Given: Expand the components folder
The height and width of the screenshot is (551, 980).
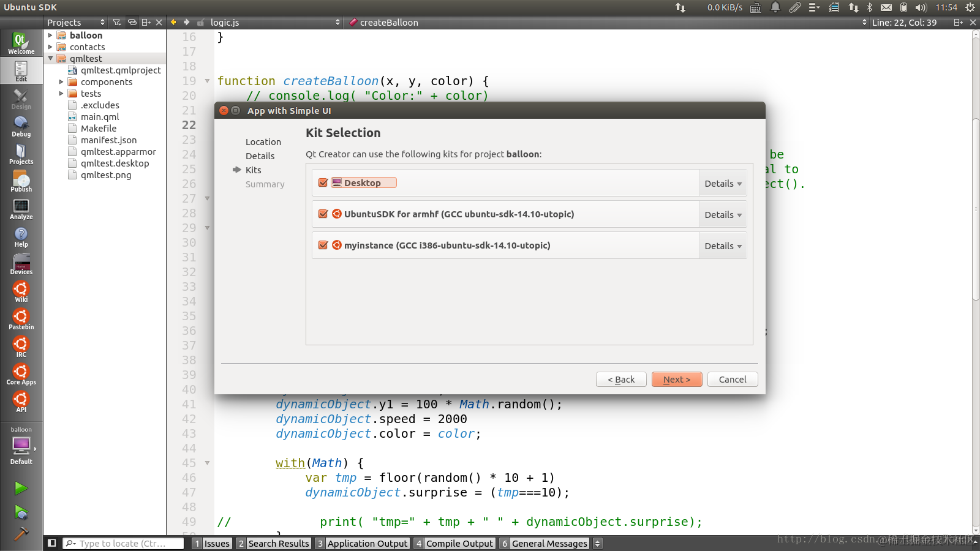Looking at the screenshot, I should (x=61, y=82).
